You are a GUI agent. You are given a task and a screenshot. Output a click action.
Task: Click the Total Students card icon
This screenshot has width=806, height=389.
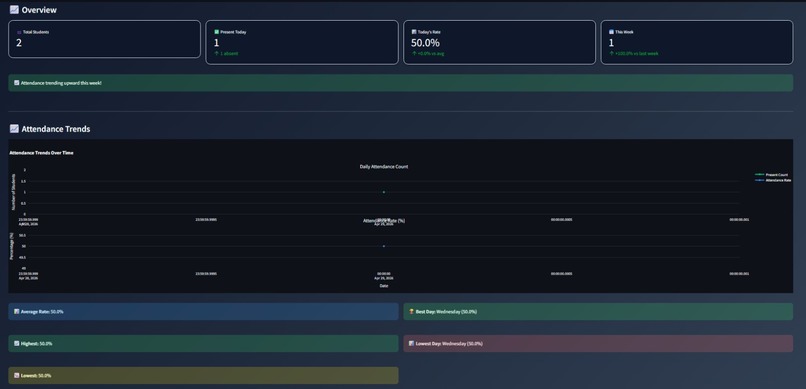(20, 32)
